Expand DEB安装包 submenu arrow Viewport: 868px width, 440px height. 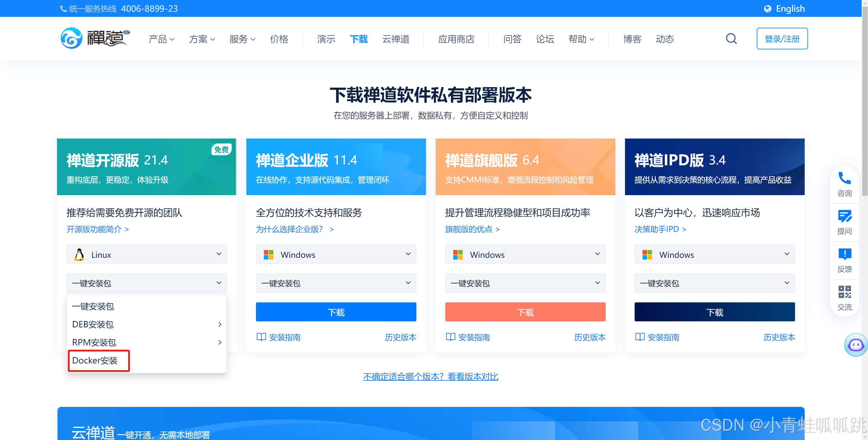(x=220, y=324)
